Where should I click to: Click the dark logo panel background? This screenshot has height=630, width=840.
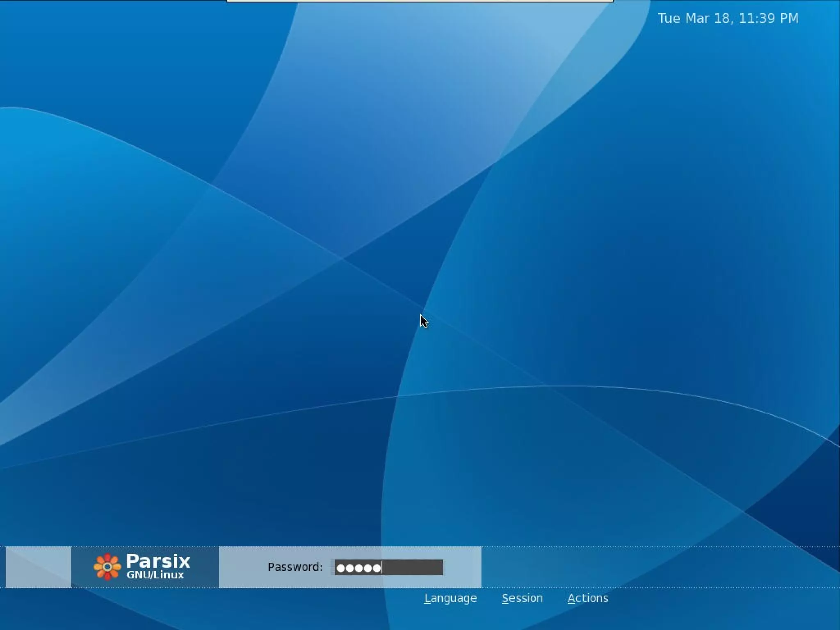coord(204,567)
